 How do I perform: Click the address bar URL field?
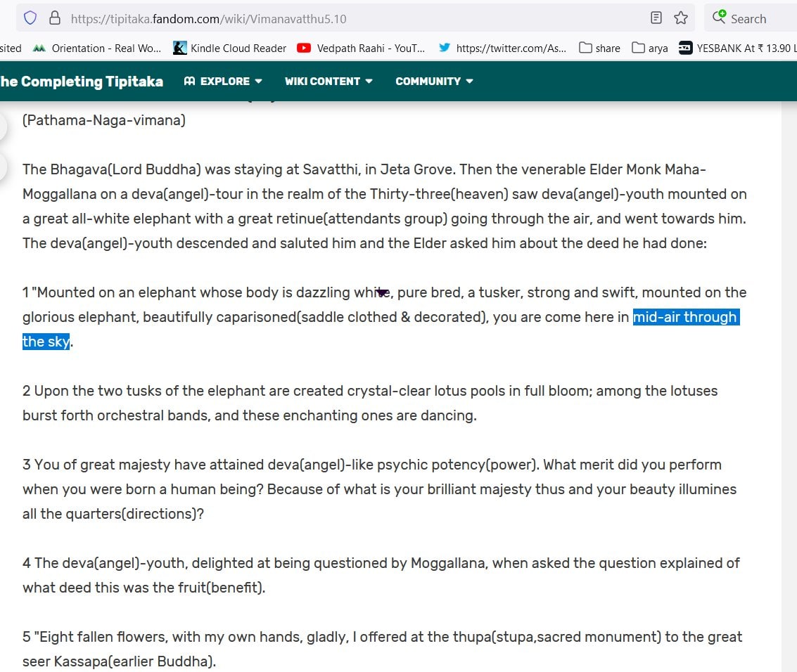[356, 19]
